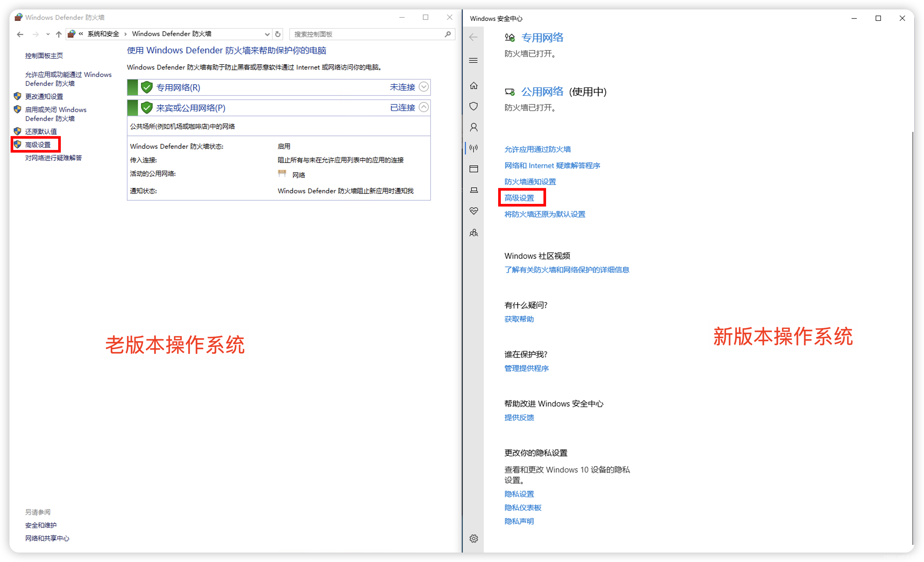Click the green shield beside 来宾或公用网络(P)
Image resolution: width=924 pixels, height=562 pixels.
[x=147, y=108]
